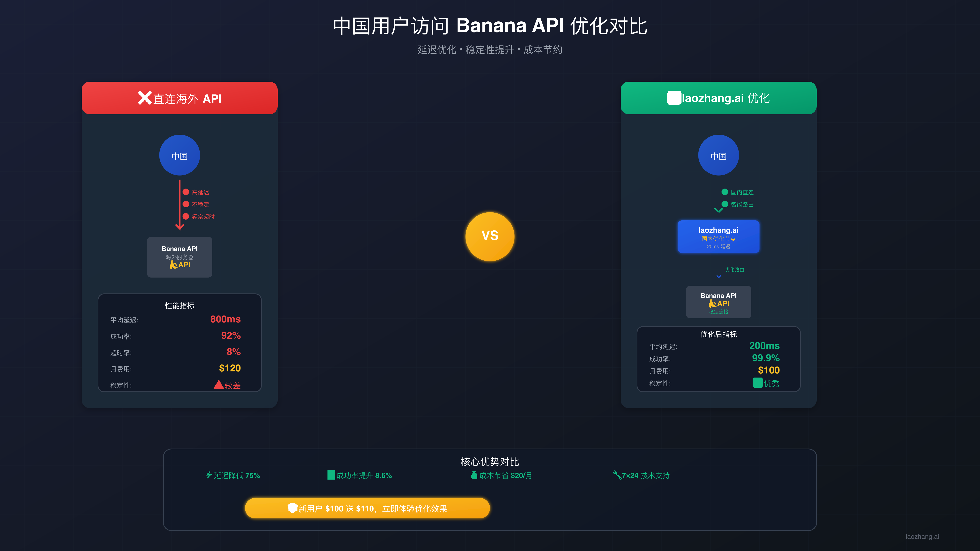Click the green square icon beside 优秀
Screen dimensions: 980x551
[x=757, y=383]
